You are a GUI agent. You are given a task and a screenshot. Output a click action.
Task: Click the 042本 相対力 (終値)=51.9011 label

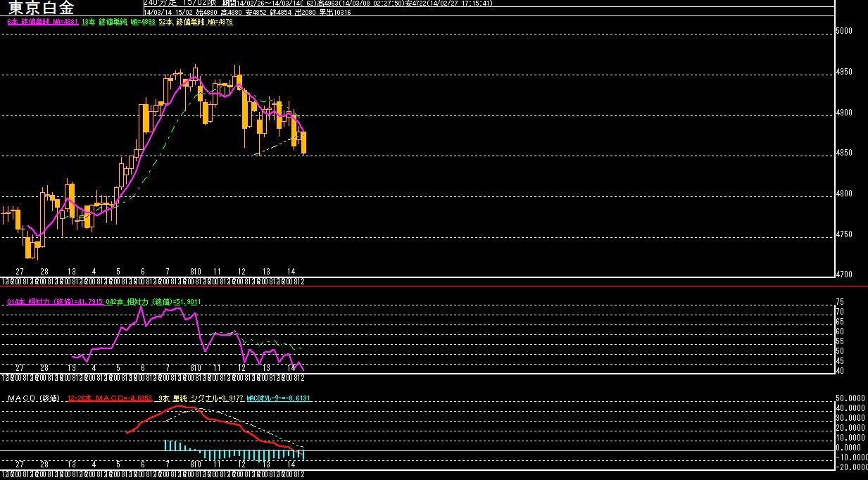[153, 302]
